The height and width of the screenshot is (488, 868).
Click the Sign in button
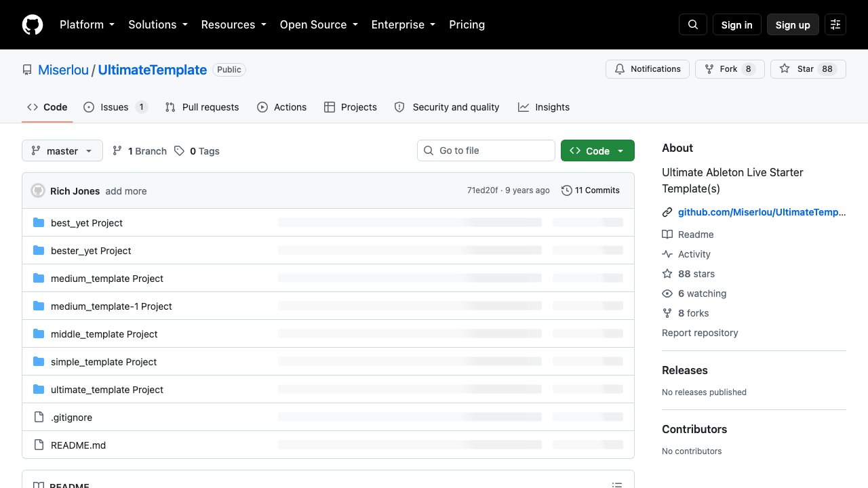(737, 24)
